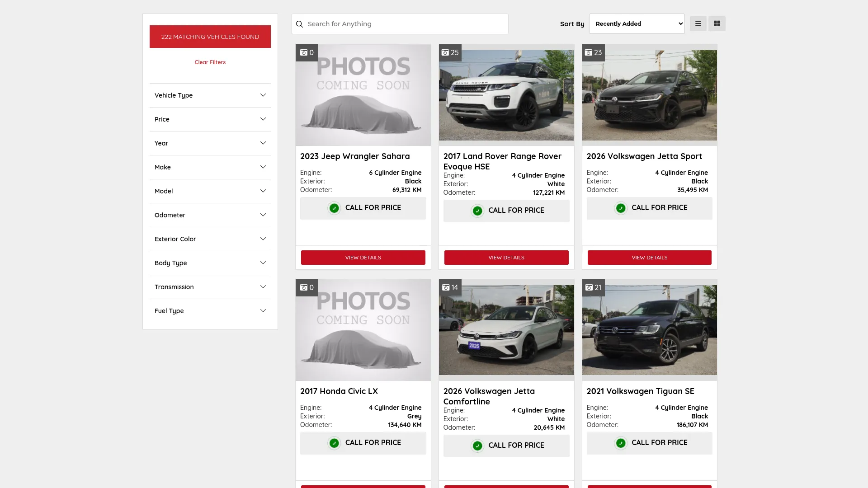
Task: Open the white Jetta Comfortline photo
Action: 506,330
